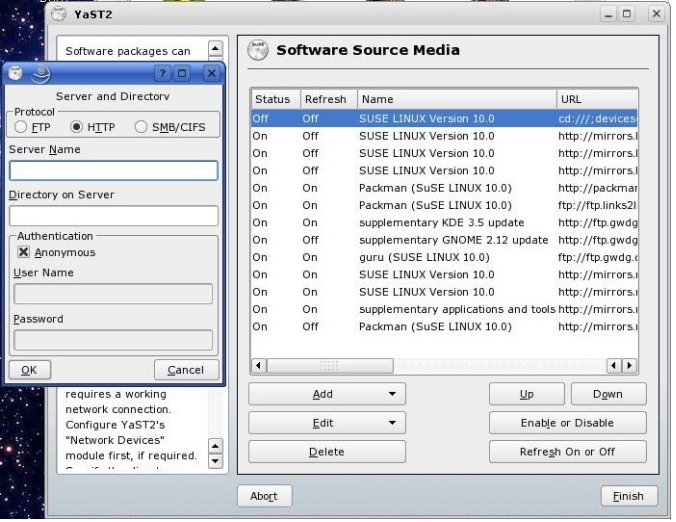Click the help panel's top scroll-up arrow
Image resolution: width=676 pixels, height=522 pixels.
click(x=215, y=49)
